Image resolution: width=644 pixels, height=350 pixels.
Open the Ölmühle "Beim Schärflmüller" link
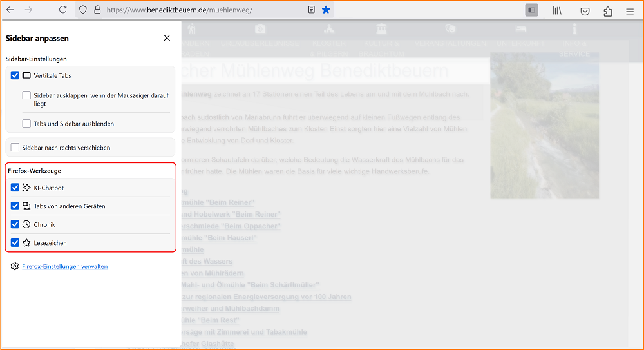(x=250, y=285)
